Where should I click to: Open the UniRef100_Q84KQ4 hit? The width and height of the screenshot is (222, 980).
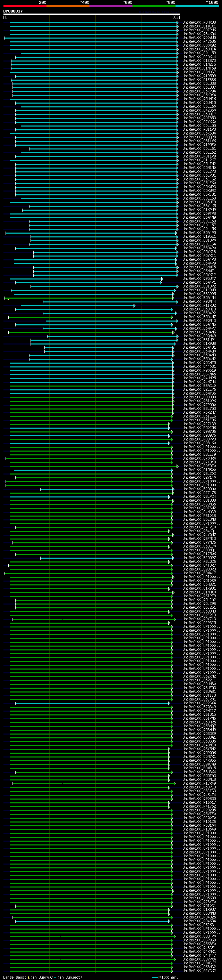point(199,34)
